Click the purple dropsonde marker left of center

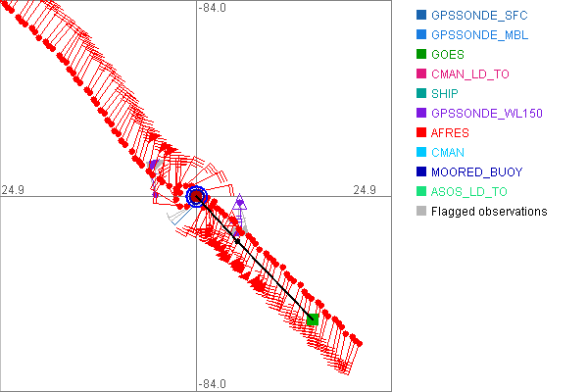pyautogui.click(x=153, y=166)
